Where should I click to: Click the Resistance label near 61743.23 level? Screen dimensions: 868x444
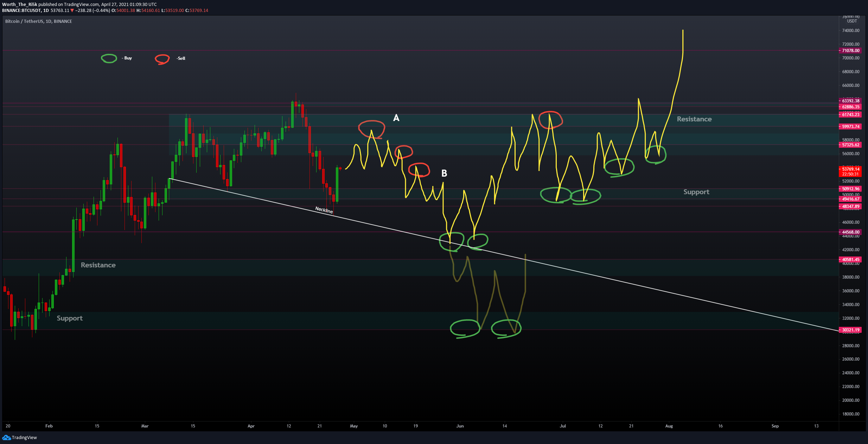(x=694, y=119)
